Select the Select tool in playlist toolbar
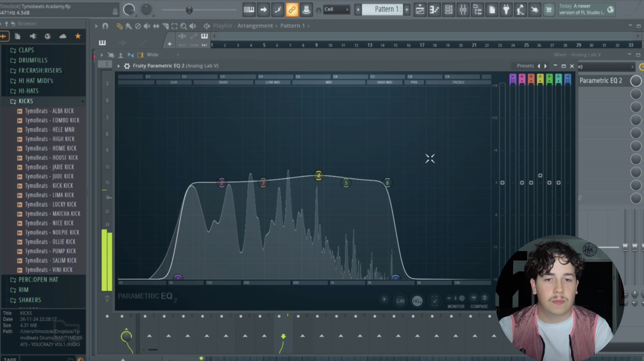Image resolution: width=644 pixels, height=361 pixels. pos(174,26)
